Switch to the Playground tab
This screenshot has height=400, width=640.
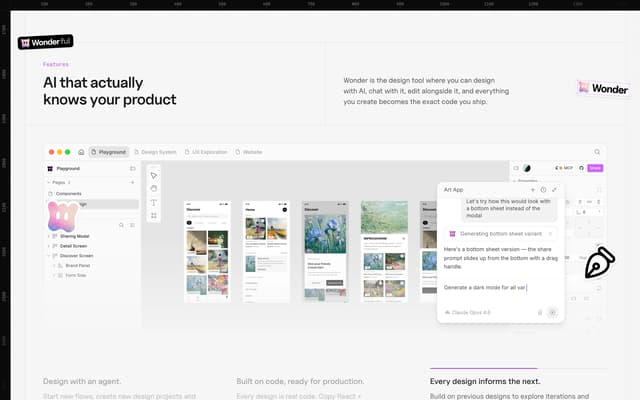(109, 152)
